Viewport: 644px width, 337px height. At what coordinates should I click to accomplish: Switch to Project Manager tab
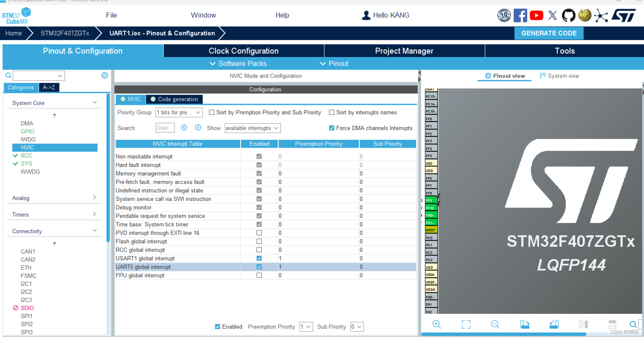click(404, 51)
